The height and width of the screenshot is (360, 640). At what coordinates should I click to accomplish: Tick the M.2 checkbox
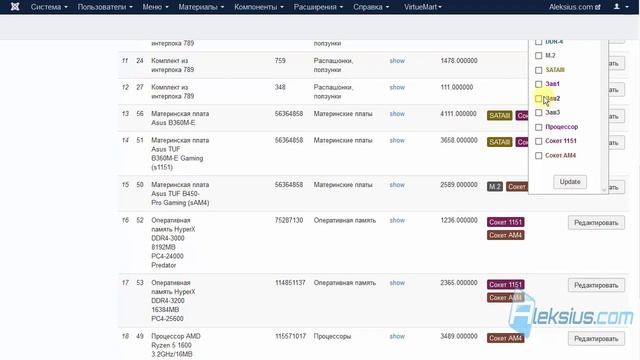(538, 56)
